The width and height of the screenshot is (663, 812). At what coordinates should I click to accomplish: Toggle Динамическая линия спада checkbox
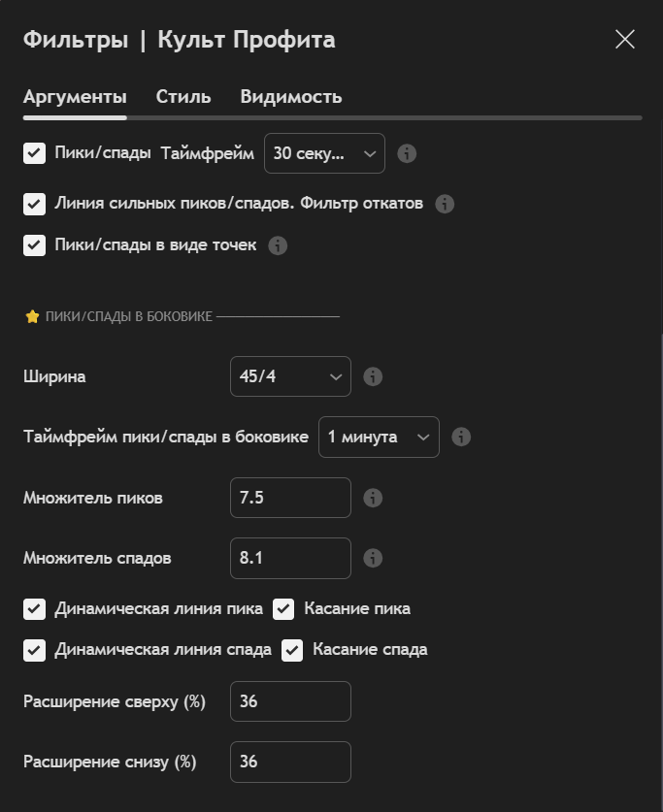tap(35, 650)
